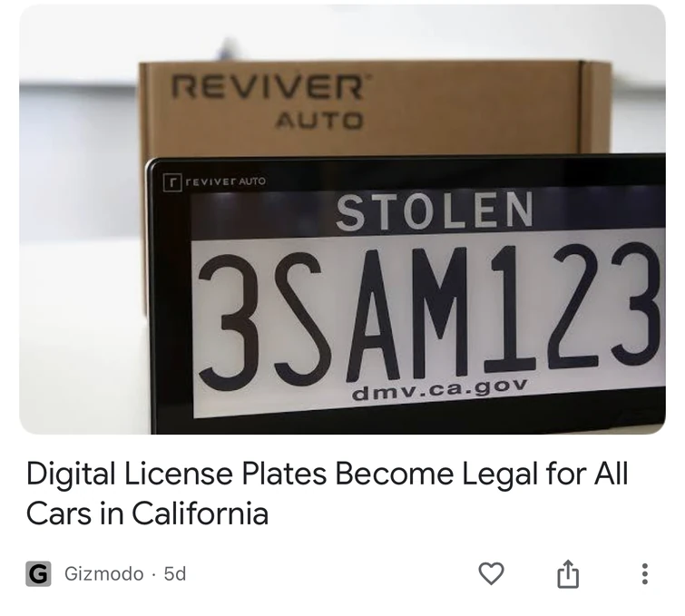The image size is (685, 616).
Task: Click the Gizmodo G logo icon
Action: [38, 573]
